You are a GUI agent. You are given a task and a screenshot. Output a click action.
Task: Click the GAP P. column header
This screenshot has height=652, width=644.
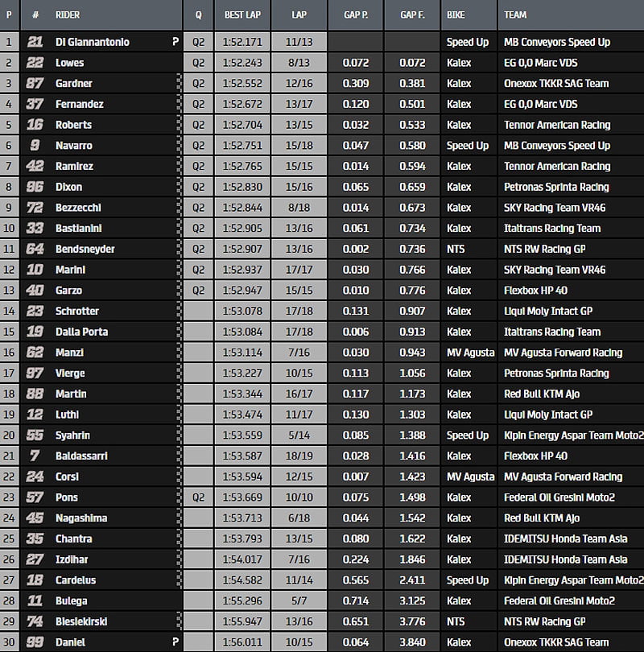356,14
